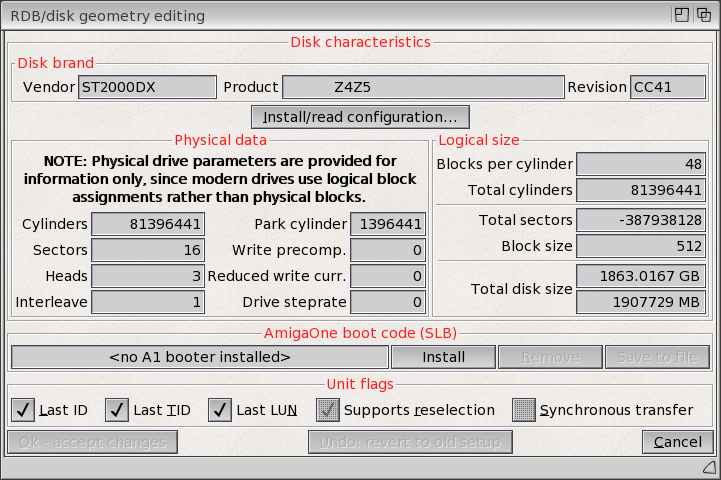
Task: Click the Sectors number field
Action: pyautogui.click(x=149, y=250)
